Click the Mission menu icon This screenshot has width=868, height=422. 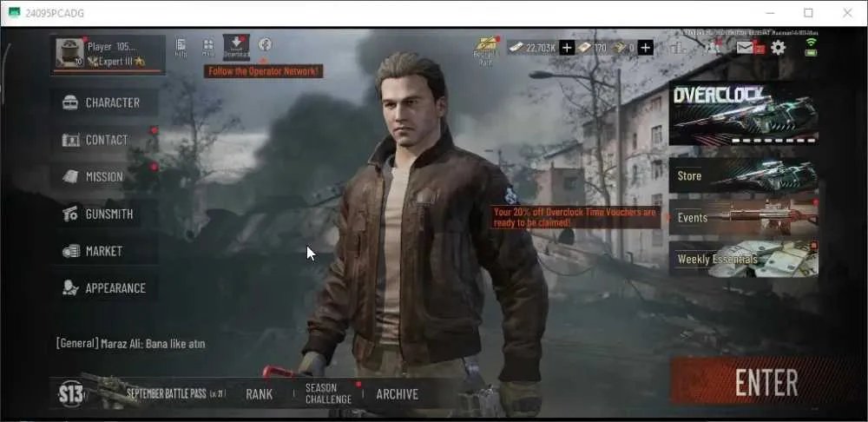[70, 176]
